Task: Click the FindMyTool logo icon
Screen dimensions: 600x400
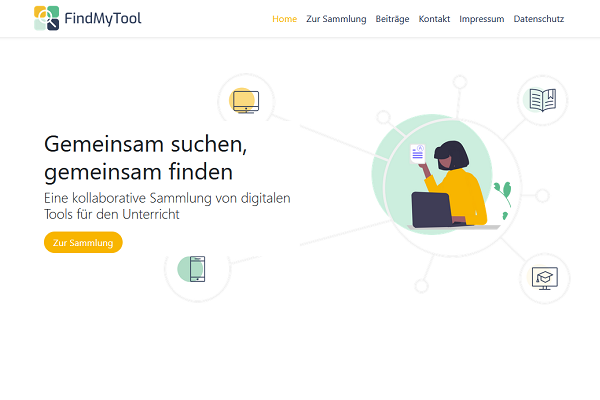Action: click(x=46, y=18)
